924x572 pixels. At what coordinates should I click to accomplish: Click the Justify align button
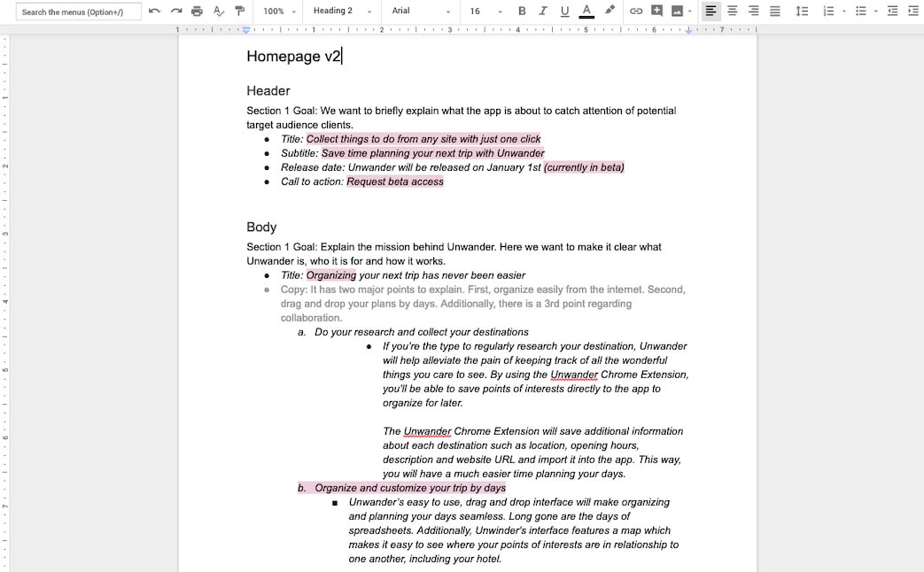[x=775, y=12]
